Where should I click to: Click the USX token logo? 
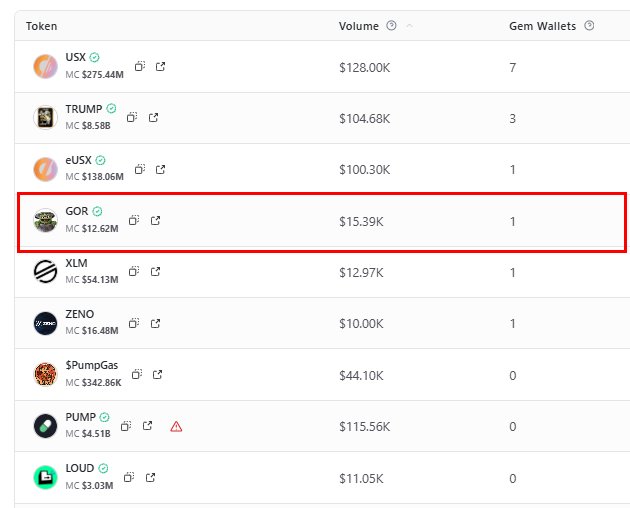(46, 66)
